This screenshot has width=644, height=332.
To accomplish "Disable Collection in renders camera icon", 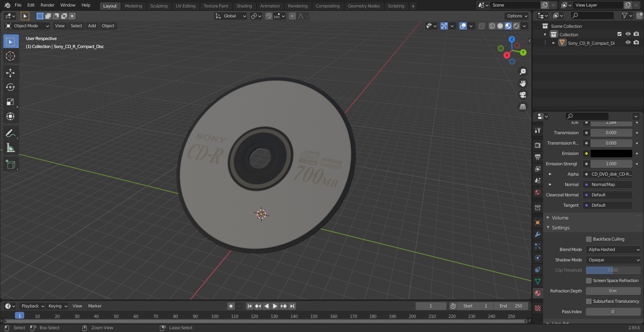I will coord(636,34).
